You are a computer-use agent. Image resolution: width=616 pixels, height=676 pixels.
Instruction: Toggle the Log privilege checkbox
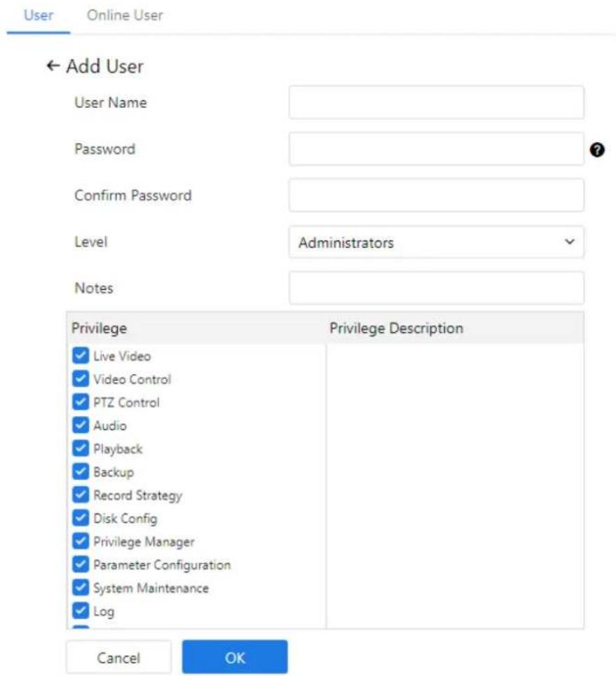81,611
